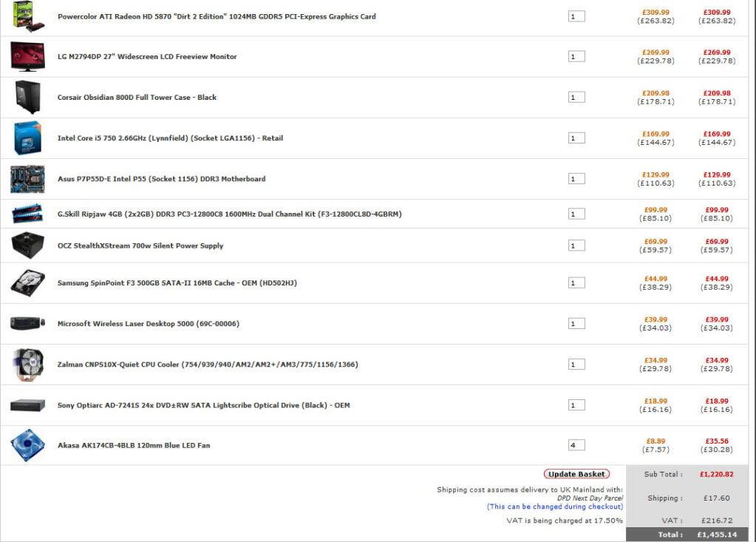756x542 pixels.
Task: Click the G.Skill Ripjaw memory image
Action: [27, 214]
